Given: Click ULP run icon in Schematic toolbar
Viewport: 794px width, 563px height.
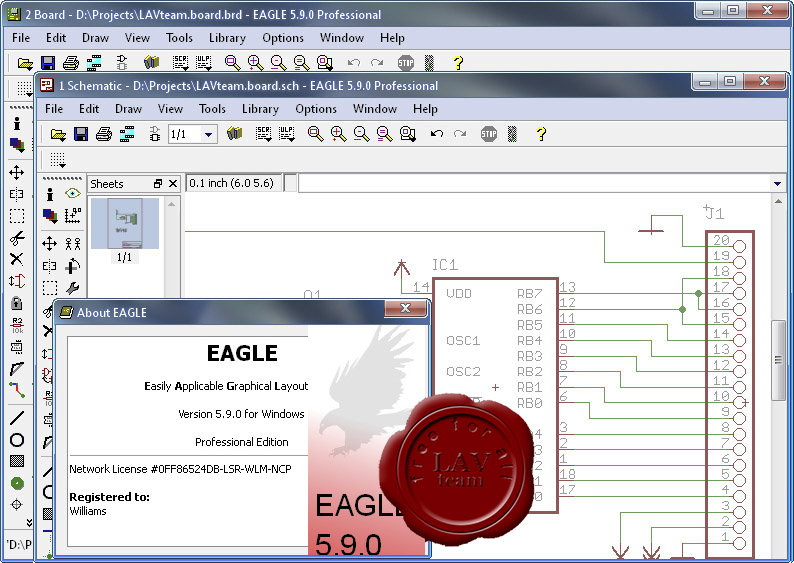Looking at the screenshot, I should (287, 134).
